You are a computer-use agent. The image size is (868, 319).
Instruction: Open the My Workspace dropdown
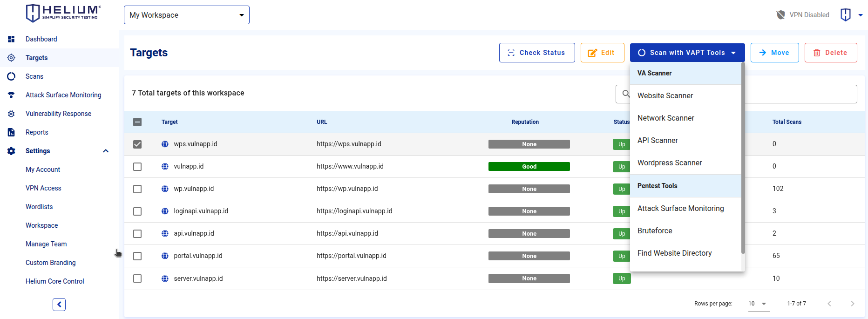coord(187,15)
